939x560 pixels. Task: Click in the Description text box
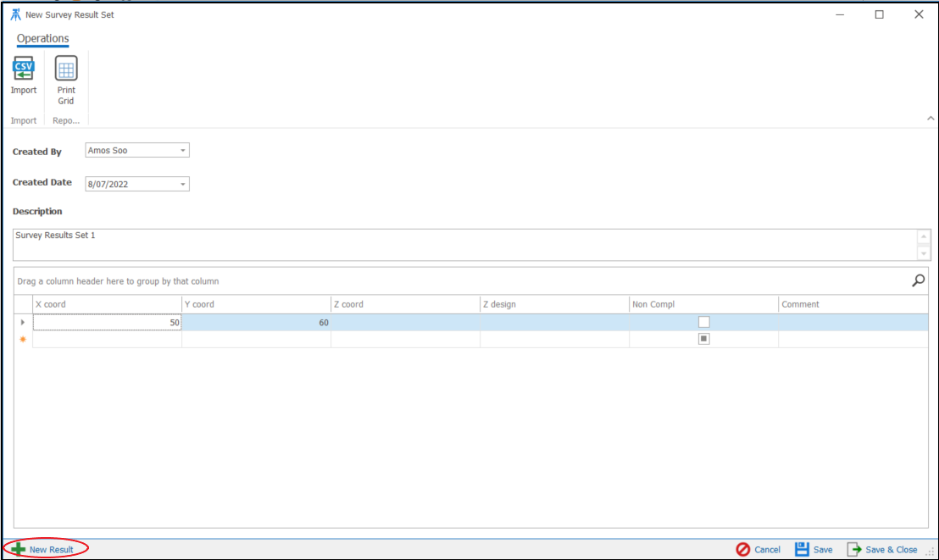pos(464,244)
